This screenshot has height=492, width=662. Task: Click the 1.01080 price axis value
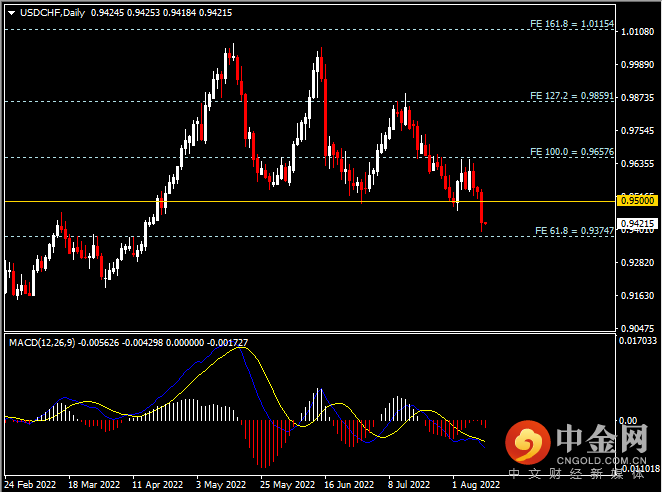tap(637, 32)
